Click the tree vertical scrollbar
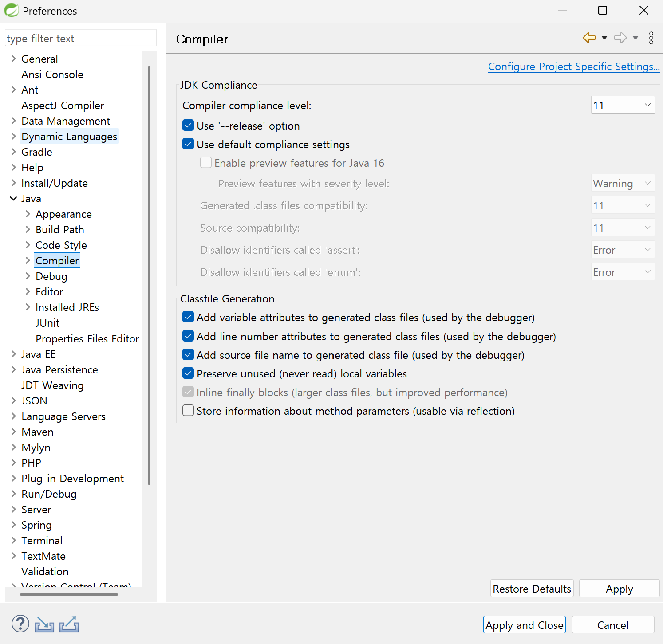Image resolution: width=663 pixels, height=644 pixels. pos(149,275)
